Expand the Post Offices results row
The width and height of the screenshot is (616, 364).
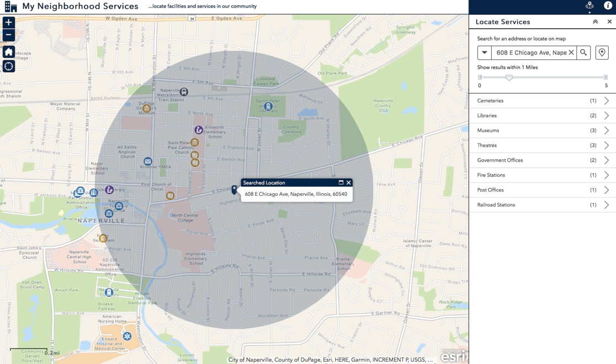click(x=542, y=190)
